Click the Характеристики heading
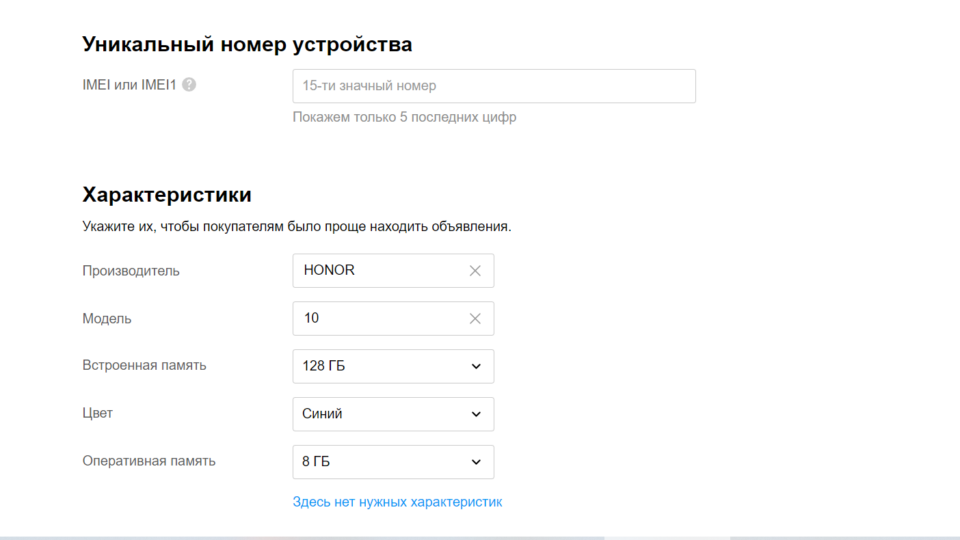This screenshot has height=540, width=960. (x=167, y=195)
